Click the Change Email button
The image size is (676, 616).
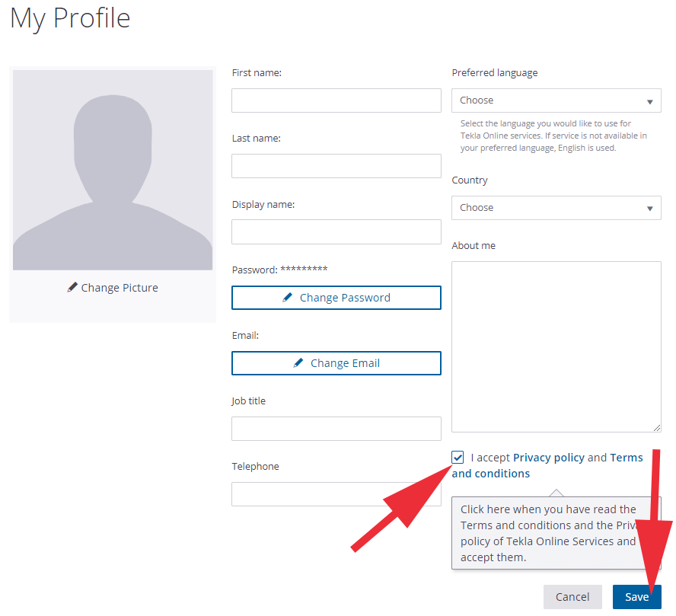click(x=336, y=363)
